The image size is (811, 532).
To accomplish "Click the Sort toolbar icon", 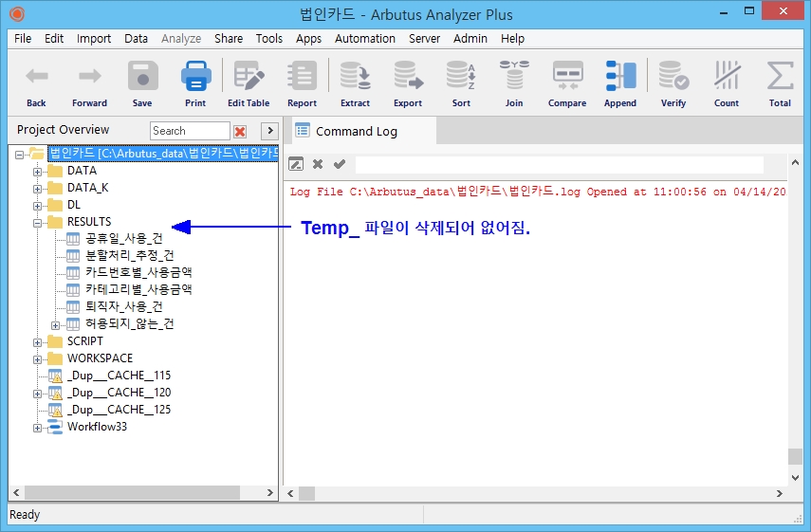I will 461,83.
